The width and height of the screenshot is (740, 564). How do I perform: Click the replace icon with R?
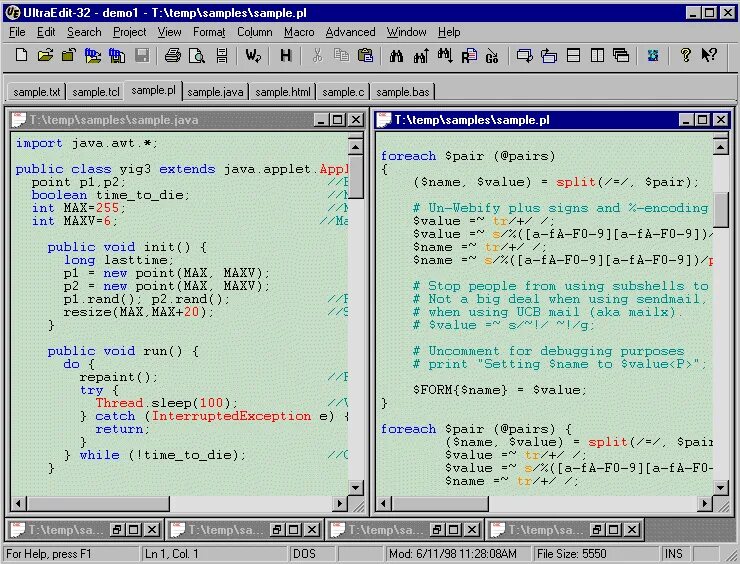469,55
